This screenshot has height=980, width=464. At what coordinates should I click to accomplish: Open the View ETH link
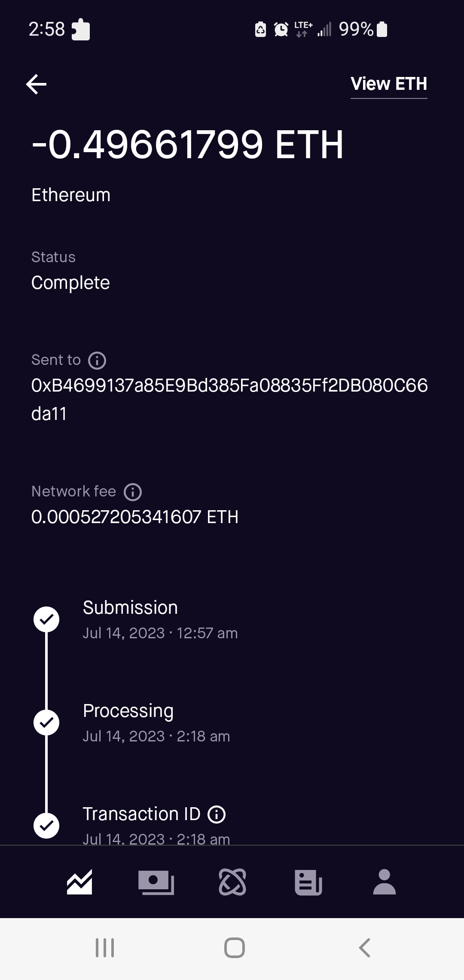point(389,84)
